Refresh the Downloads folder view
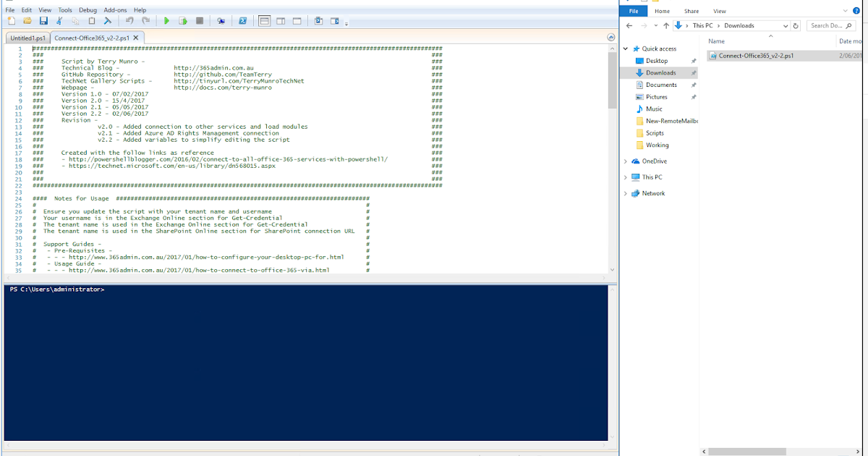This screenshot has height=456, width=868. [x=796, y=25]
